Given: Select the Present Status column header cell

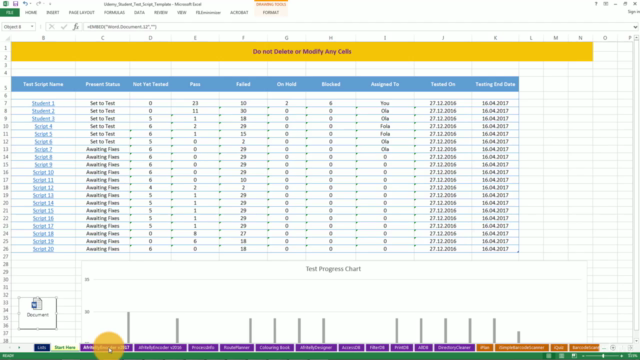Looking at the screenshot, I should click(x=102, y=84).
